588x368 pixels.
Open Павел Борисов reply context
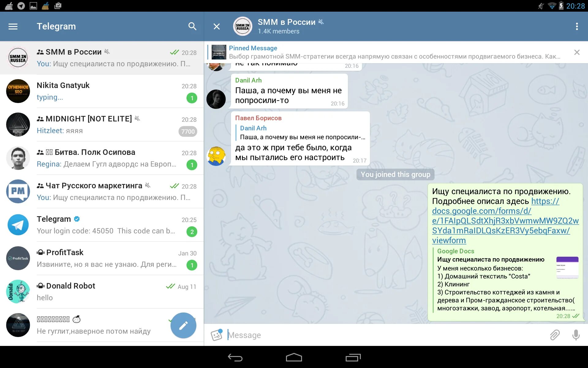point(302,132)
